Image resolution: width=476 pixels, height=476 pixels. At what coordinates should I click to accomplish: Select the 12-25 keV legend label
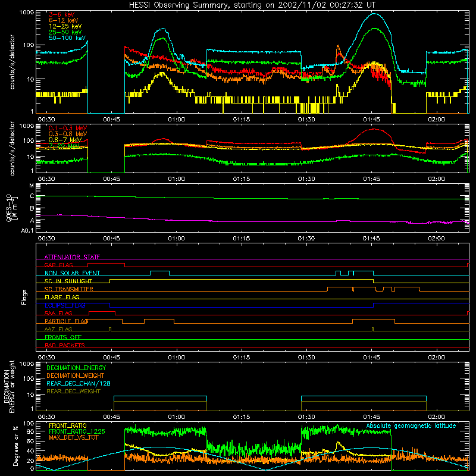tap(65, 26)
